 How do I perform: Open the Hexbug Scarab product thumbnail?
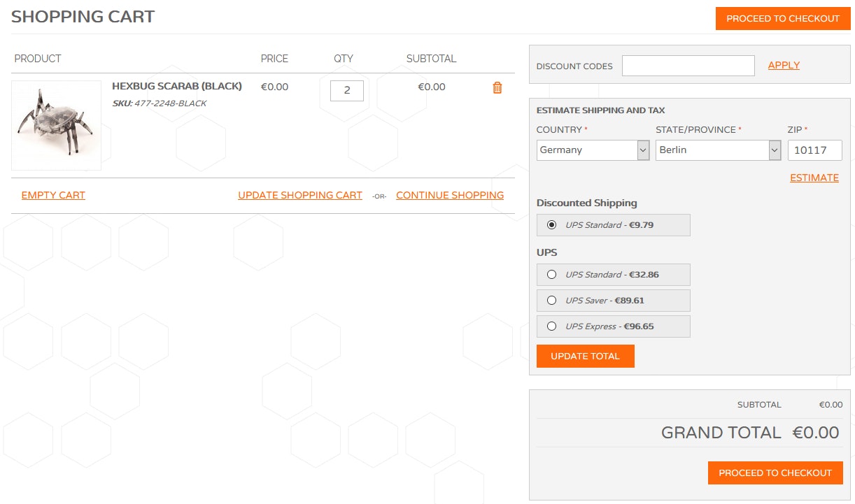[x=57, y=126]
